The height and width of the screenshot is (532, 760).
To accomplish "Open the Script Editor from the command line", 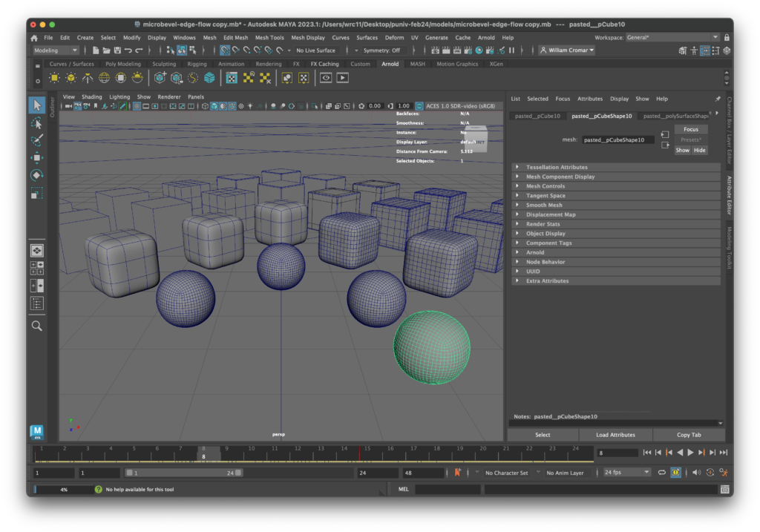I will 724,490.
